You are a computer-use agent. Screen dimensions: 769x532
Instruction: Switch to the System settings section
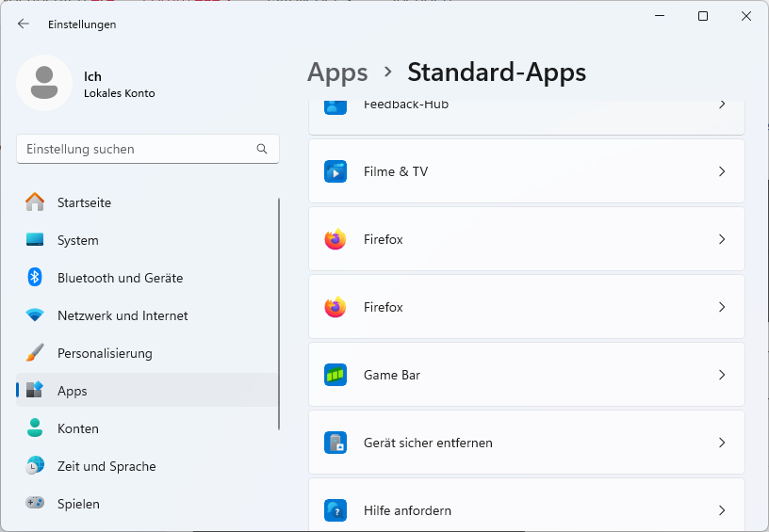tap(77, 240)
